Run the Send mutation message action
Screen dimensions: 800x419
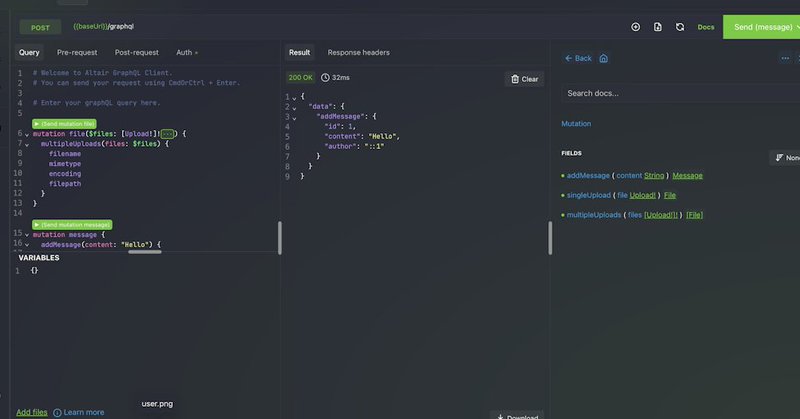[x=72, y=225]
